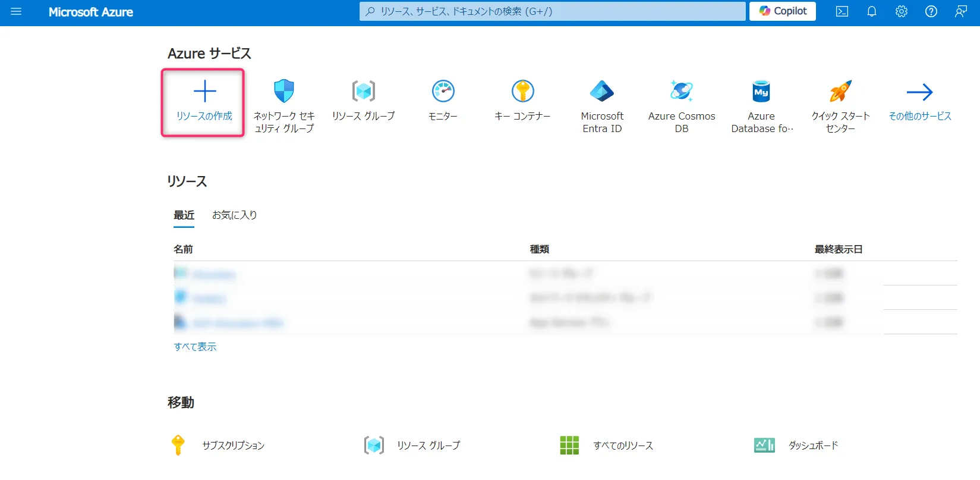Open portal settings gear
980x480 pixels.
902,11
